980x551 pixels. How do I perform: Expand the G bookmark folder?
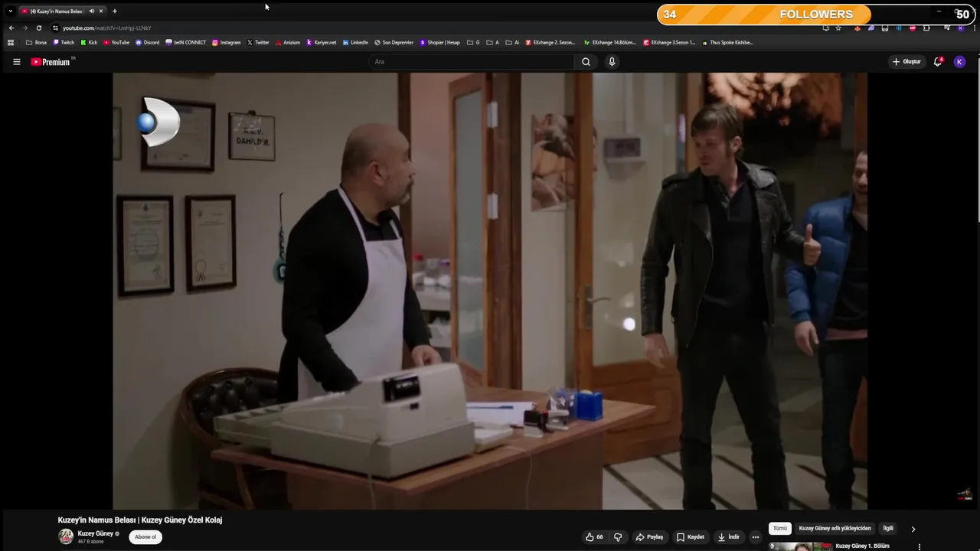(473, 43)
